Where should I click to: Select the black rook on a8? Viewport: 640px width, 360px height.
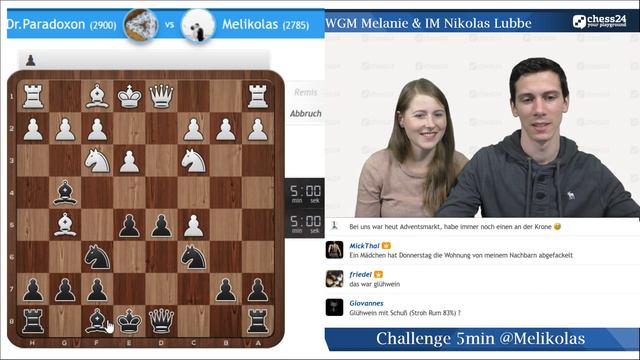click(x=258, y=322)
